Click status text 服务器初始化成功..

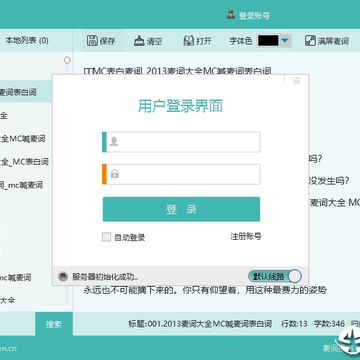(105, 277)
